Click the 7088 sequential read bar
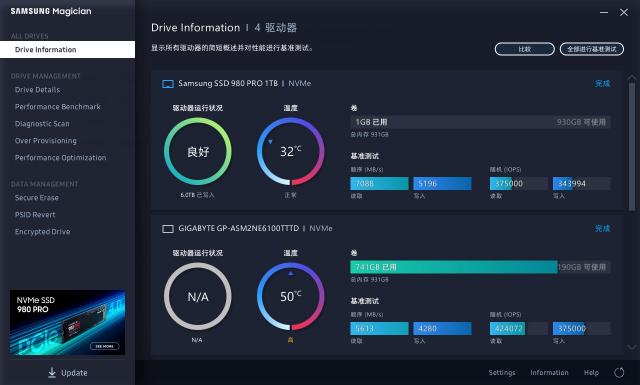 pyautogui.click(x=379, y=184)
